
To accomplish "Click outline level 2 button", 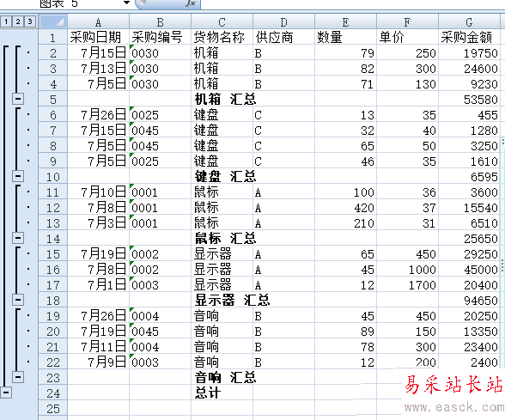I will pyautogui.click(x=18, y=21).
